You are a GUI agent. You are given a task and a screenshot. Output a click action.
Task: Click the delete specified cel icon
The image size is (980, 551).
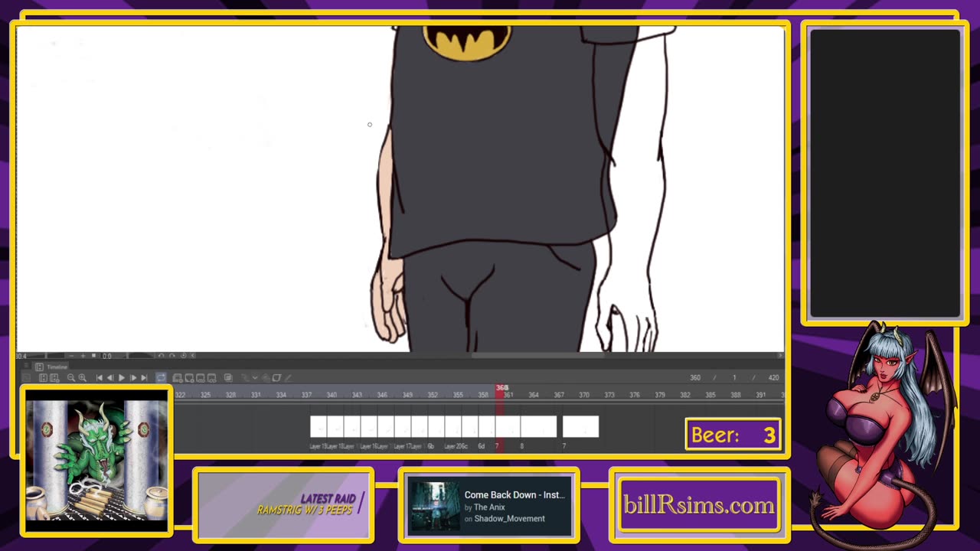pos(212,377)
